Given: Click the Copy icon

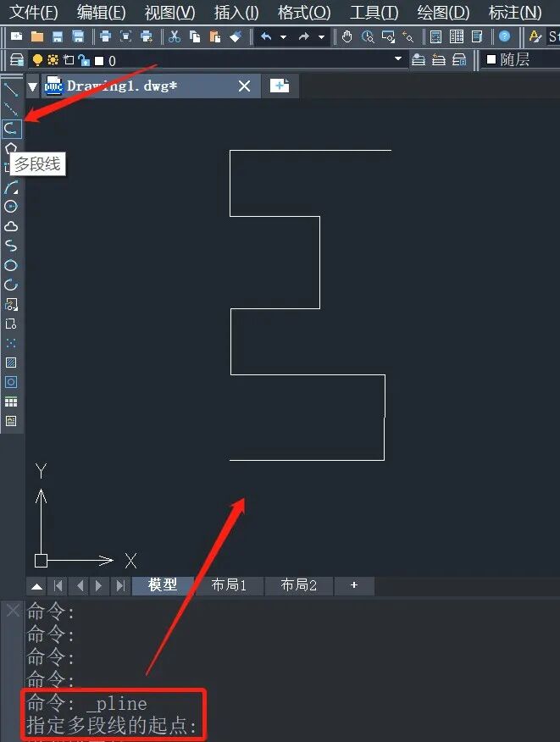Looking at the screenshot, I should click(195, 36).
